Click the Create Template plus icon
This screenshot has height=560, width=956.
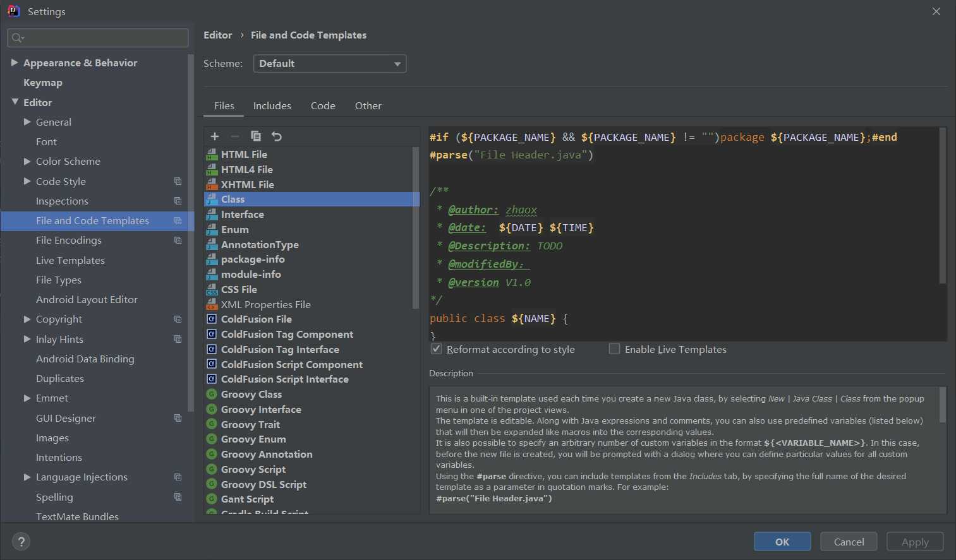(x=215, y=136)
